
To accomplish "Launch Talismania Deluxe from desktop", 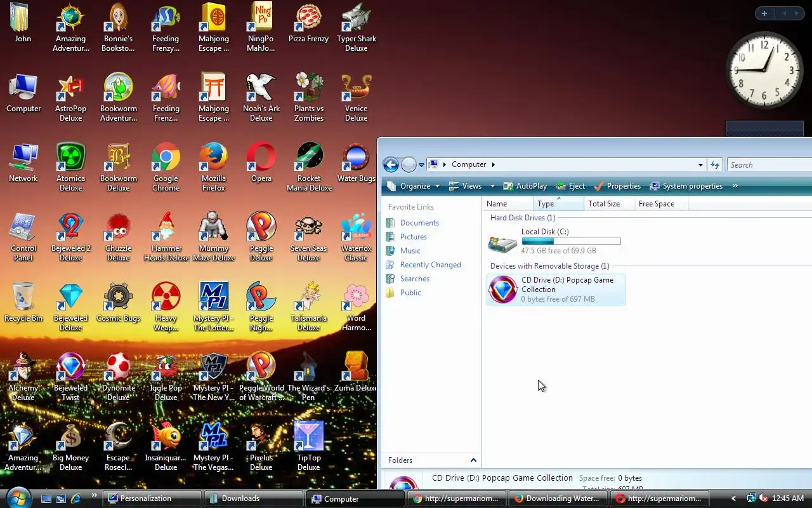I will [309, 306].
